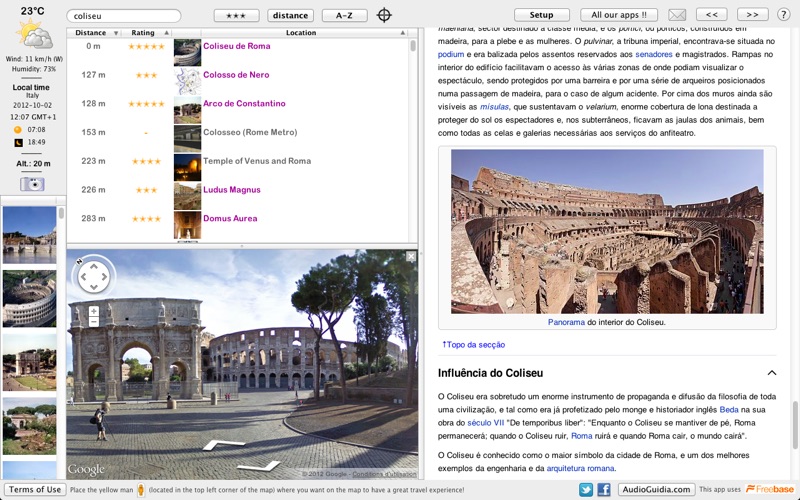Collapse the Influência do Coliseu section

pos(771,373)
